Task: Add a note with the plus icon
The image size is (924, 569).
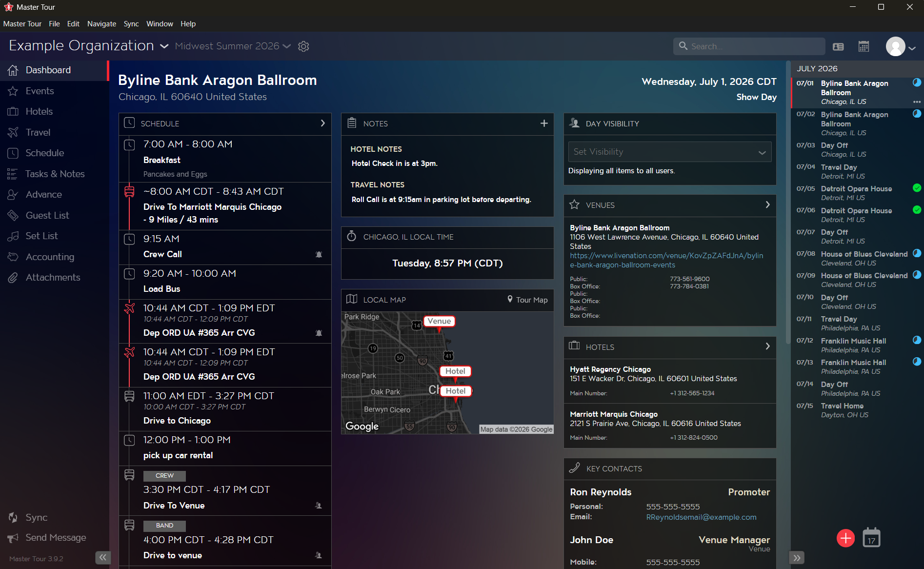Action: click(544, 123)
